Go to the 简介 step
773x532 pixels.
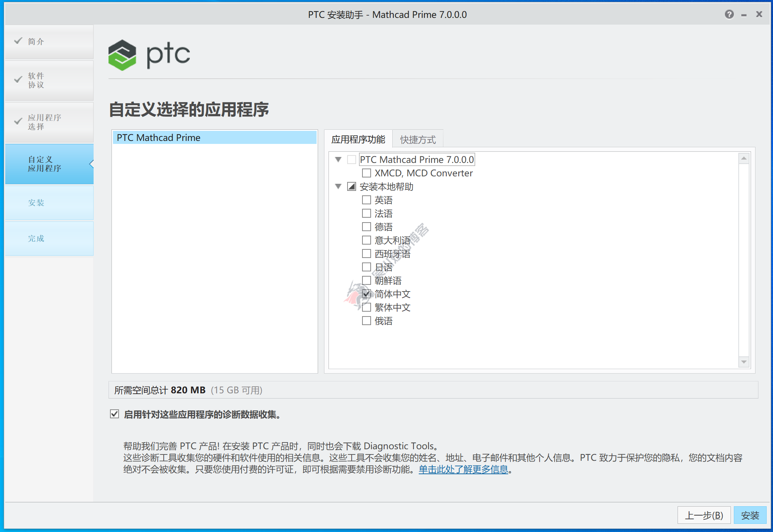(x=49, y=41)
